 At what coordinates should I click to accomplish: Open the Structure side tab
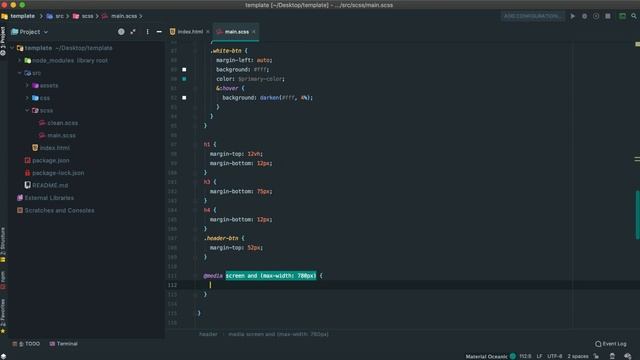point(3,244)
